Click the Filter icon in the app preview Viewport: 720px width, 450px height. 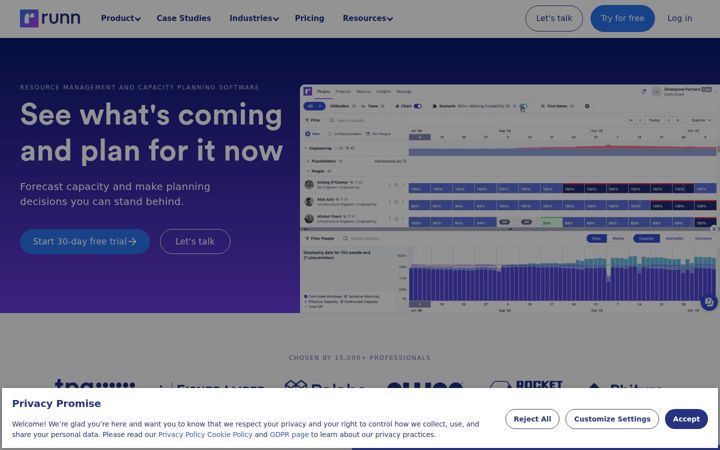point(313,120)
